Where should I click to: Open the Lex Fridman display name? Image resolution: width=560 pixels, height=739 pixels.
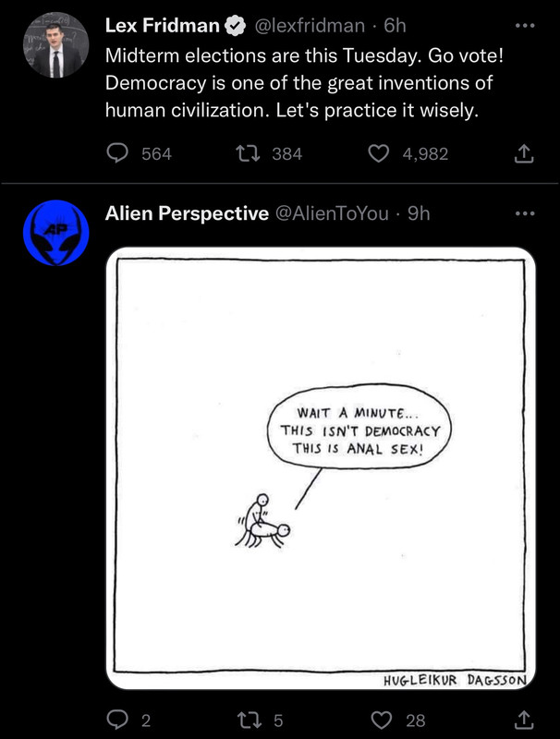click(162, 26)
